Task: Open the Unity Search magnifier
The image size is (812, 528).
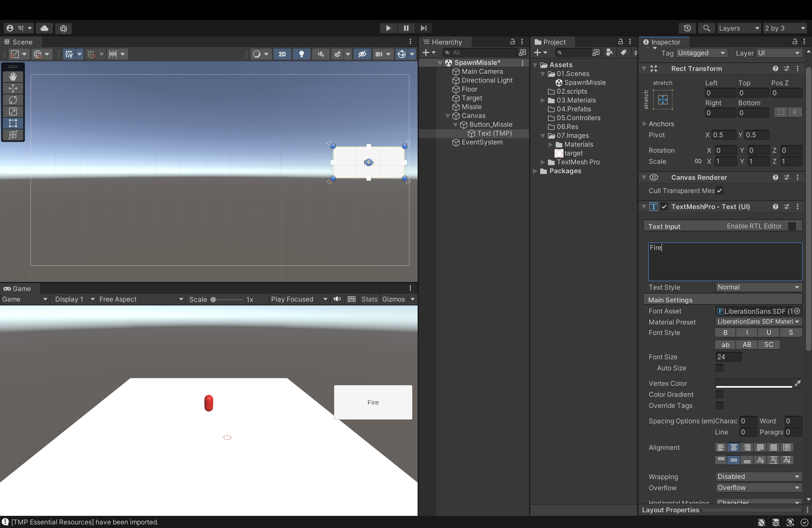Action: coord(706,28)
